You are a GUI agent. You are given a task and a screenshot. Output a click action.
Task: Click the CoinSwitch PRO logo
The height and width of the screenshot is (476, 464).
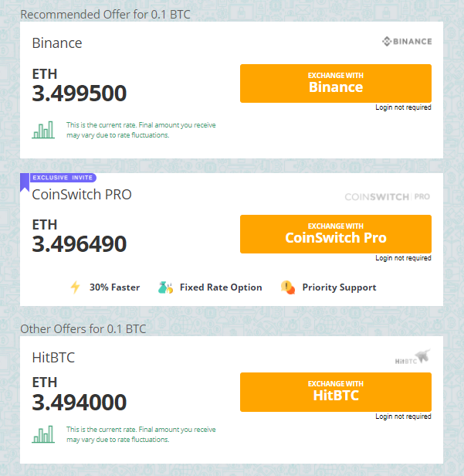pos(387,197)
